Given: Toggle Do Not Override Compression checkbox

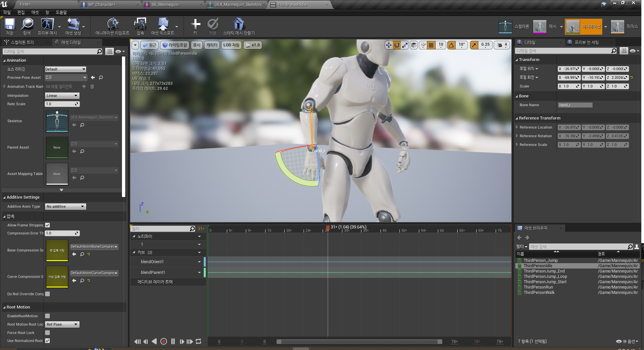Looking at the screenshot, I should [47, 294].
